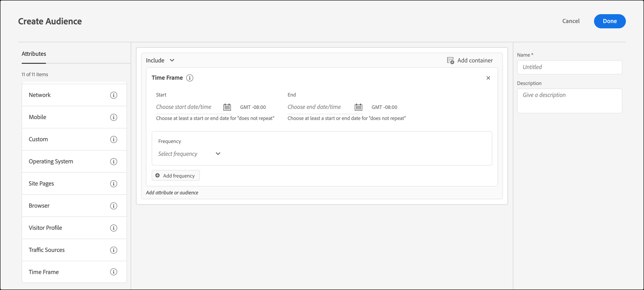This screenshot has width=644, height=290.
Task: Show info for Operating System attribute
Action: (113, 161)
